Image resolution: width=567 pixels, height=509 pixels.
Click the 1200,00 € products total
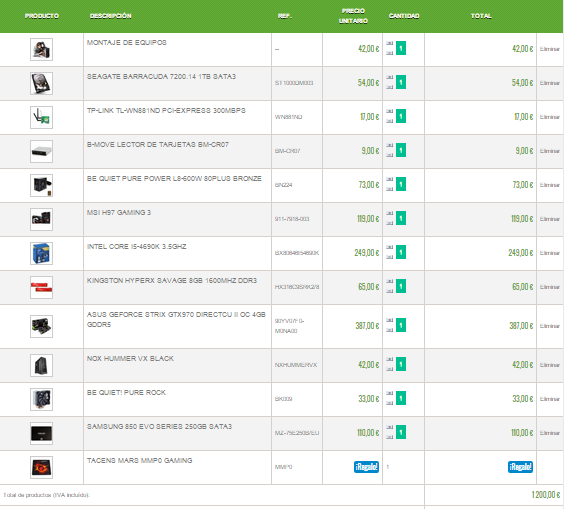pyautogui.click(x=546, y=495)
